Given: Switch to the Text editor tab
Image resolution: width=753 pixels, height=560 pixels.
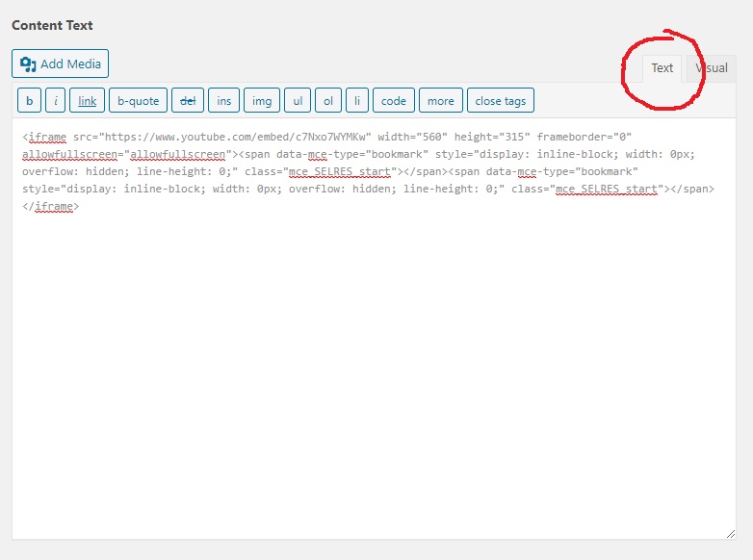Looking at the screenshot, I should coord(662,68).
